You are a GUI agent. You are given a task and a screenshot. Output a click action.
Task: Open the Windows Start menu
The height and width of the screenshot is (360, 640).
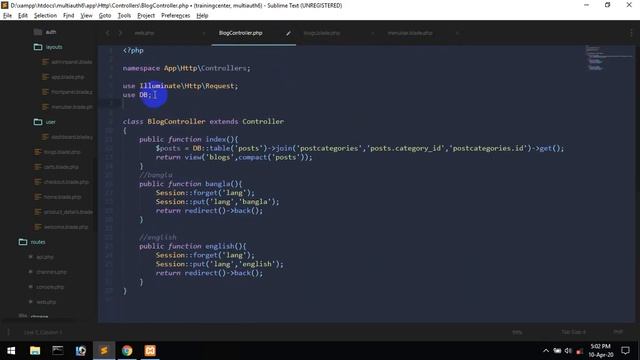click(x=11, y=351)
